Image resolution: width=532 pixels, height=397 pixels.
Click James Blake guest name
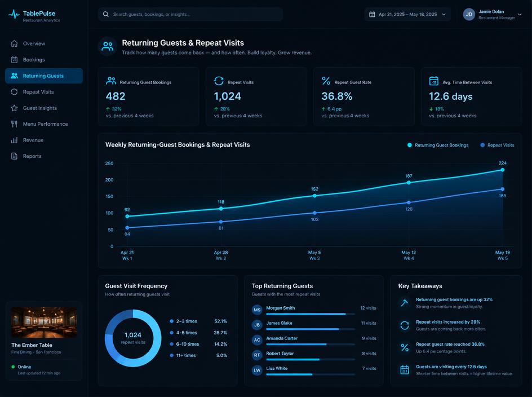coord(279,323)
